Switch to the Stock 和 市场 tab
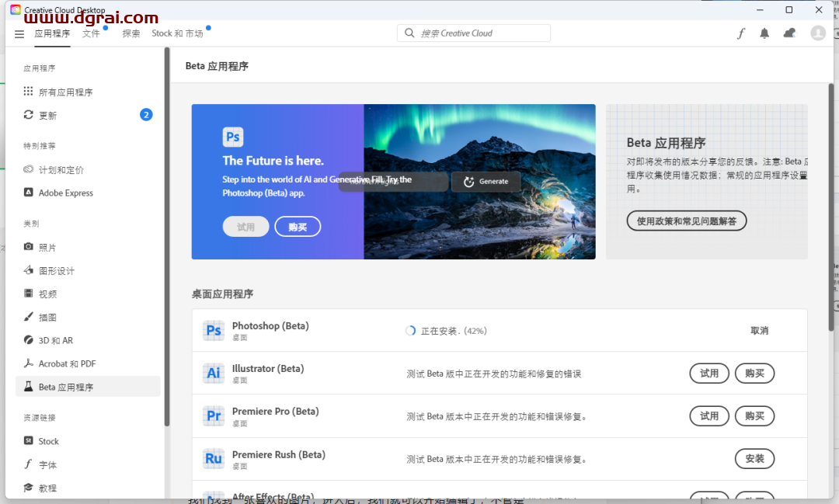The height and width of the screenshot is (504, 839). (x=177, y=33)
